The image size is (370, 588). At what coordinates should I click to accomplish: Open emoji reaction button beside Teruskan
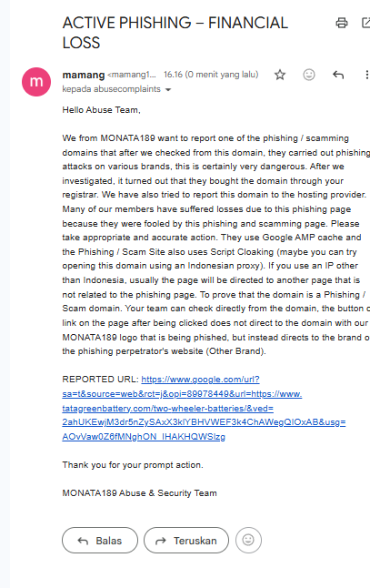coord(248,540)
